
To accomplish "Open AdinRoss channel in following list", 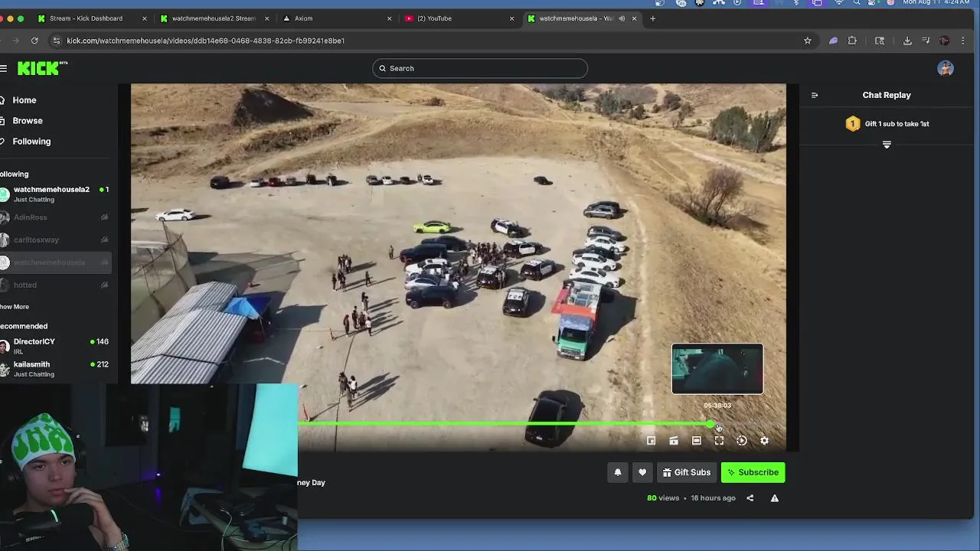I will pyautogui.click(x=55, y=217).
